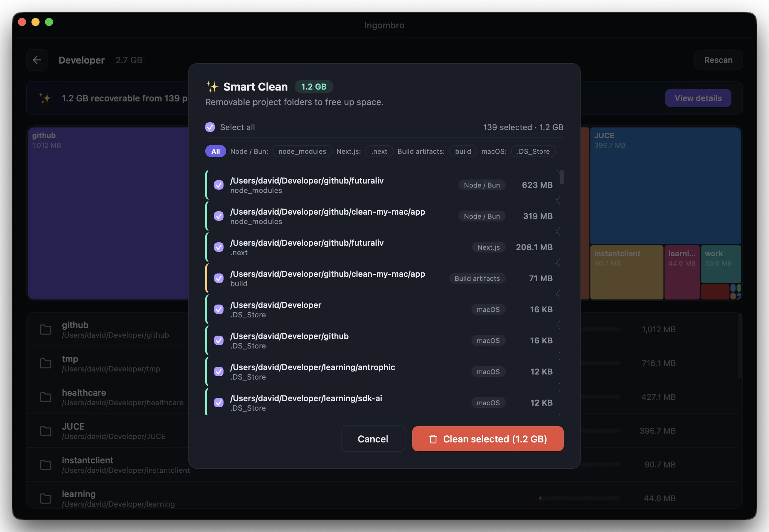Click the 1.2 GB badge in header

[313, 87]
